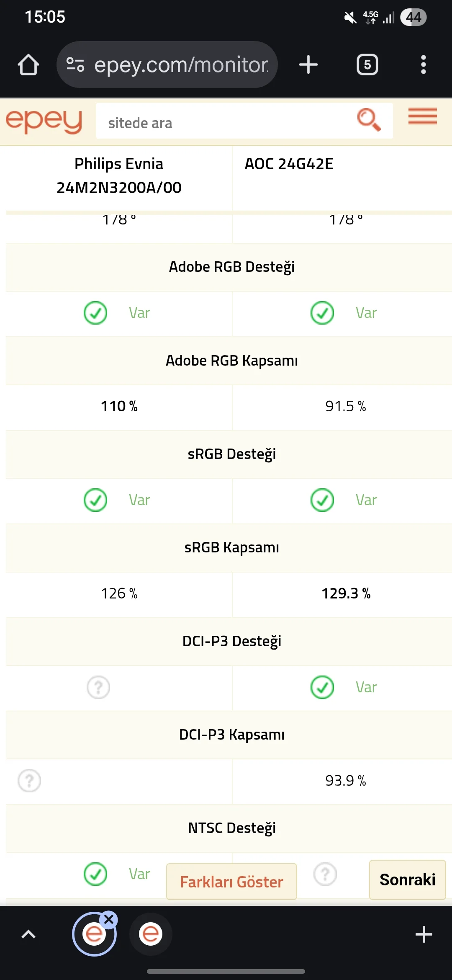Tap question mark in Philips DCI-P3 Kapsamı

click(29, 781)
